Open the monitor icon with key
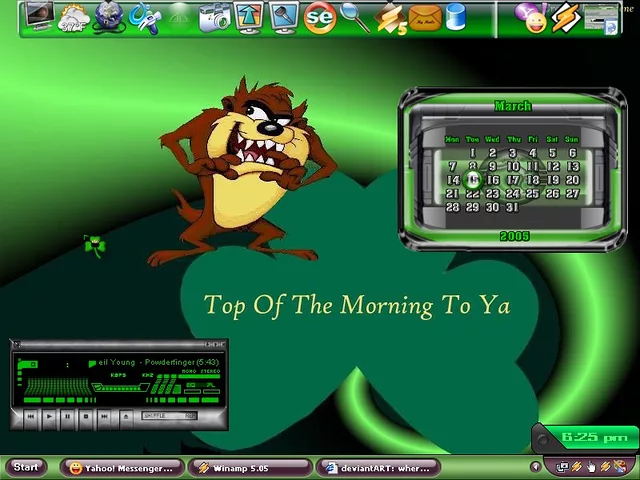The height and width of the screenshot is (480, 640). 284,17
